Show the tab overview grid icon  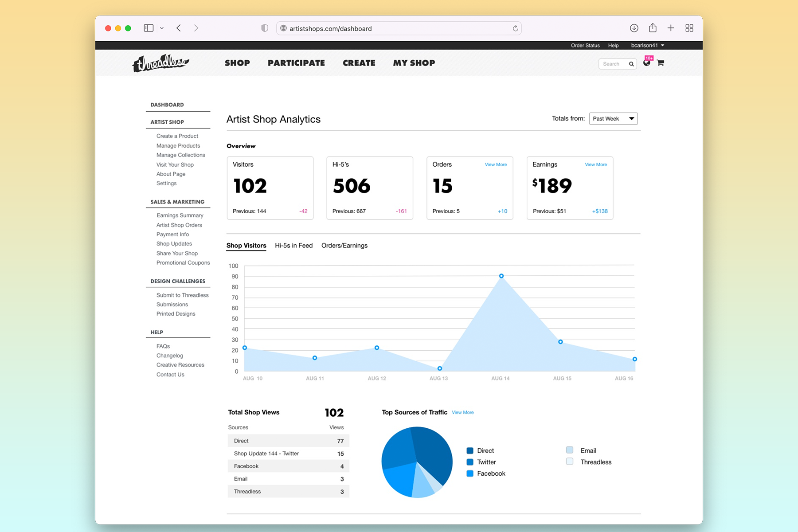click(689, 28)
